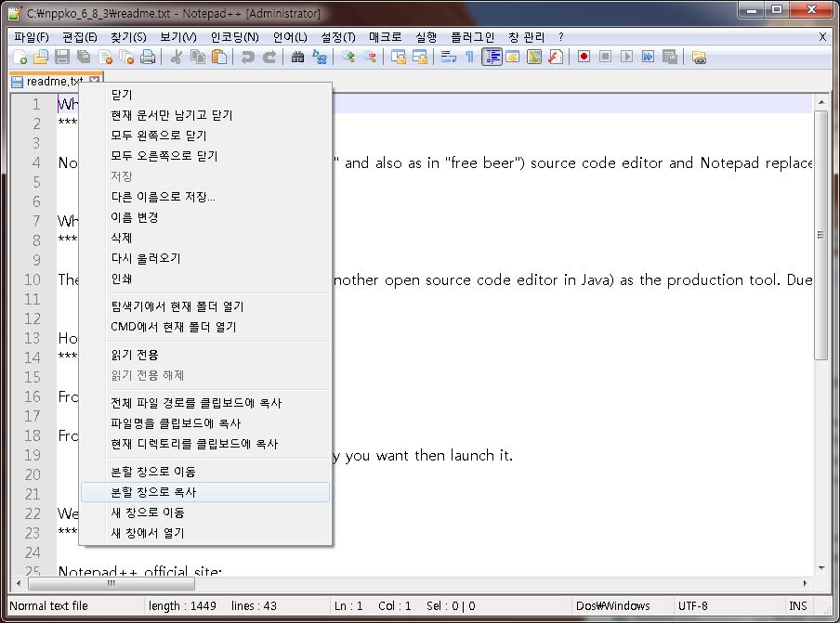Open the 창 관리 menu
The width and height of the screenshot is (840, 623).
(x=526, y=37)
